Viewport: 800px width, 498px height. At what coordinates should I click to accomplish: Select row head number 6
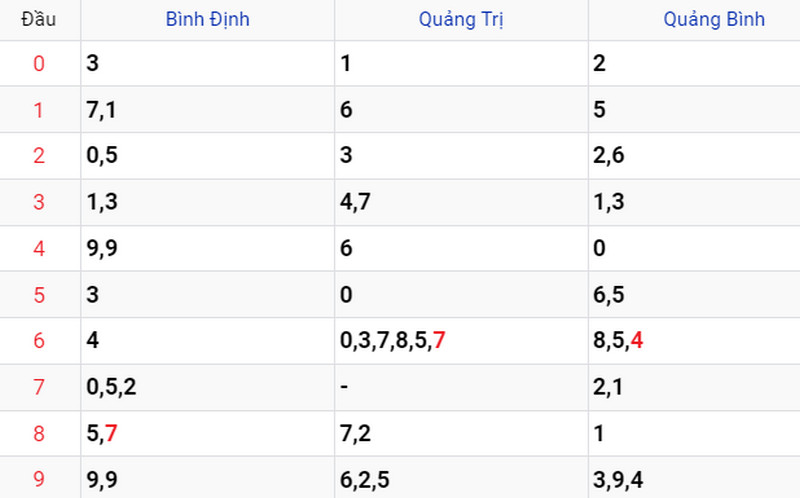tap(39, 340)
